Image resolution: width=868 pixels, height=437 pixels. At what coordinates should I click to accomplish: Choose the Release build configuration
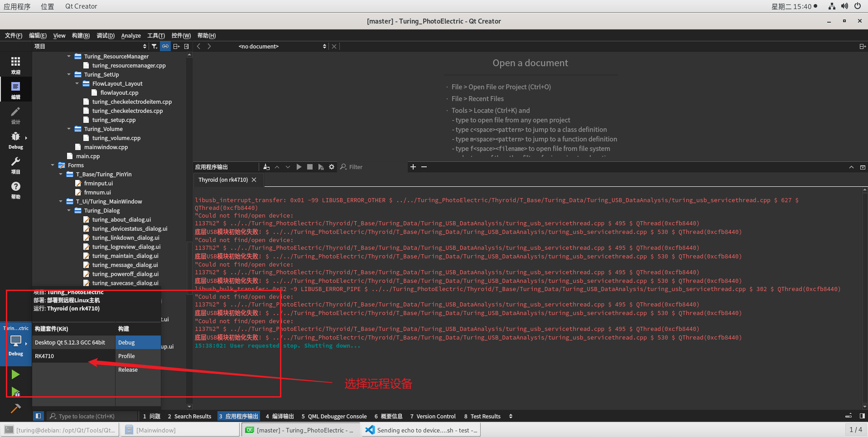138,369
